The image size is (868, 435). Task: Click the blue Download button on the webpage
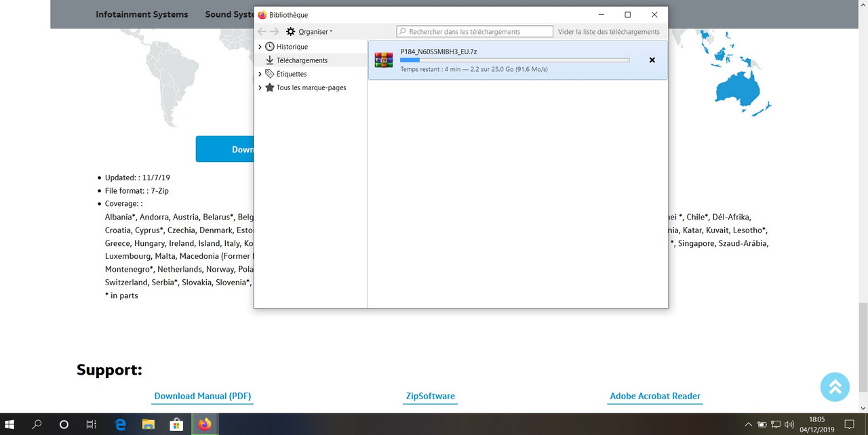(225, 149)
